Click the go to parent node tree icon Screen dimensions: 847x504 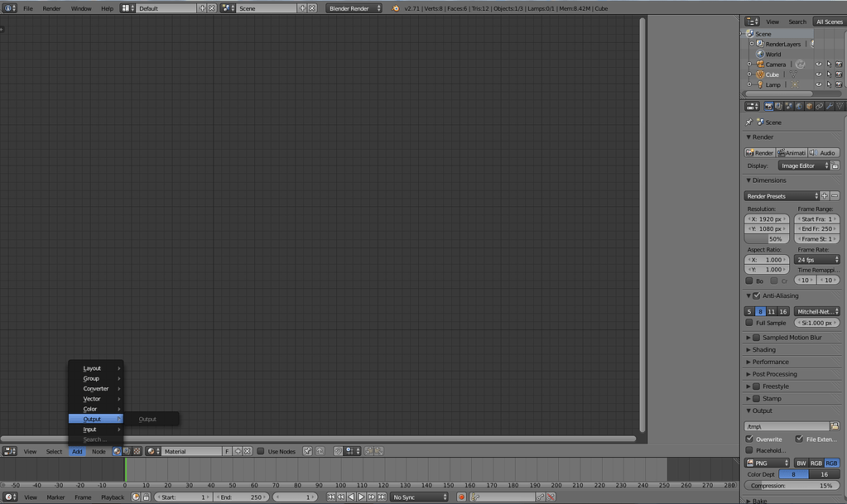point(320,451)
